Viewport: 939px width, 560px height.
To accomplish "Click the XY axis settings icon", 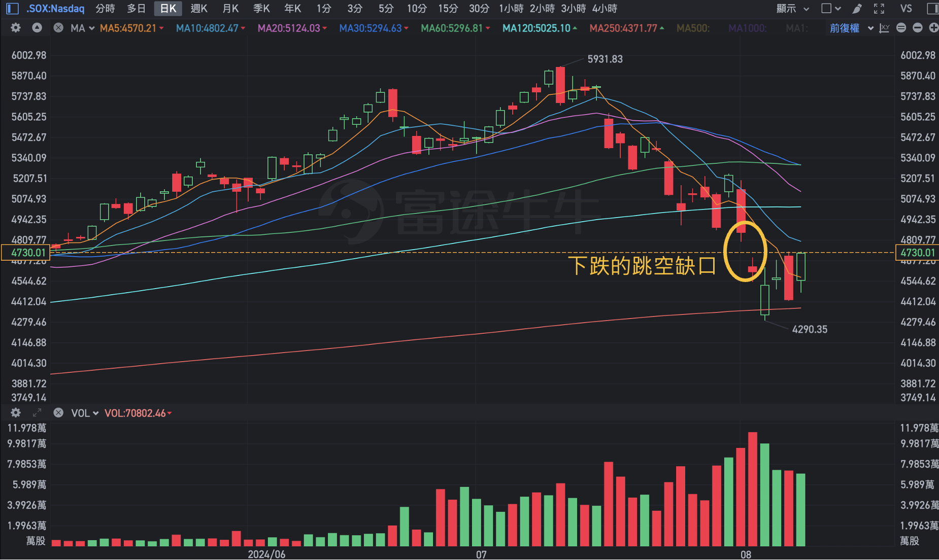I will tap(884, 28).
